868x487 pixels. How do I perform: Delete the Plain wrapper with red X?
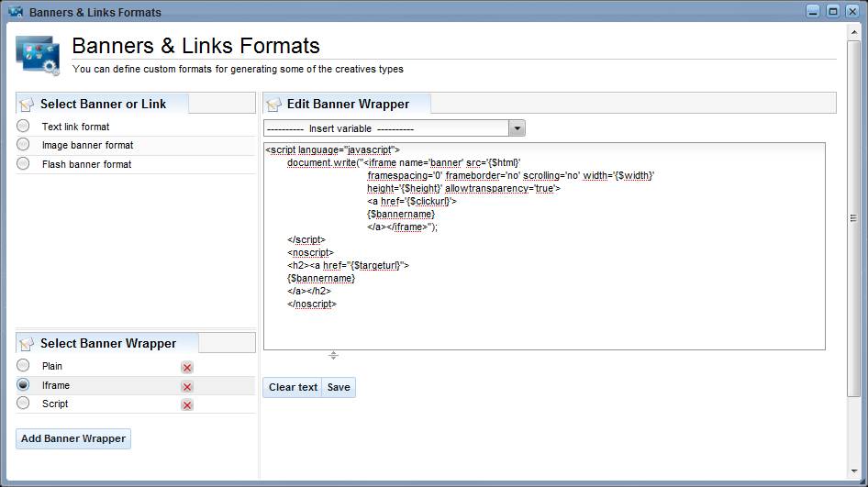tap(187, 368)
